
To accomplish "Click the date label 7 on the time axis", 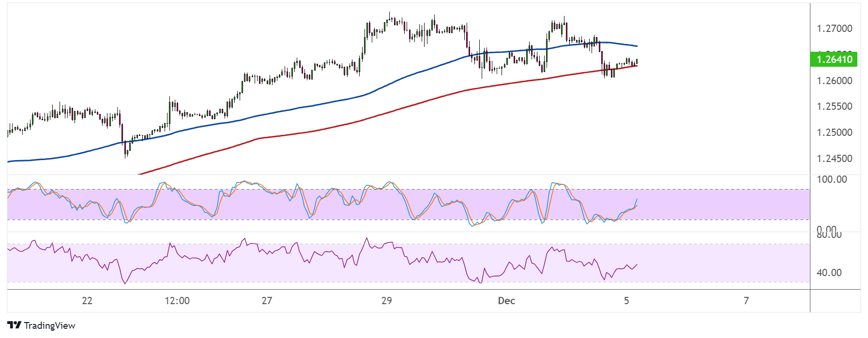I will click(746, 301).
